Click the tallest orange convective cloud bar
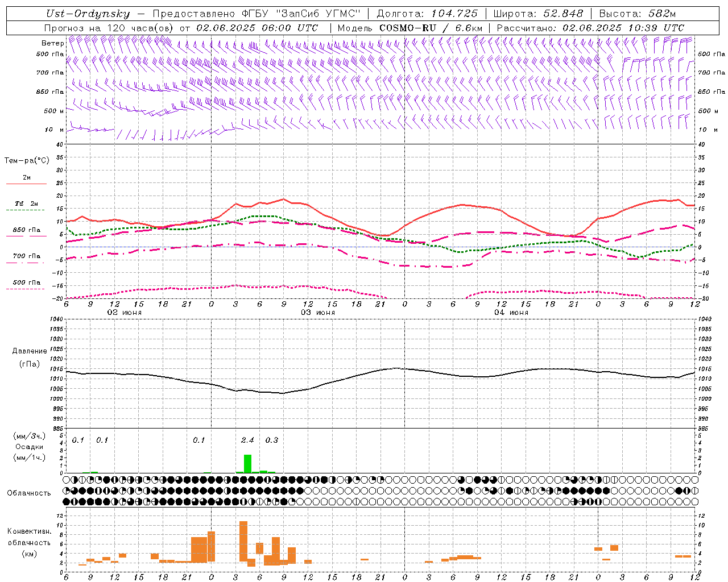Image resolution: width=728 pixels, height=582 pixels. 243,541
